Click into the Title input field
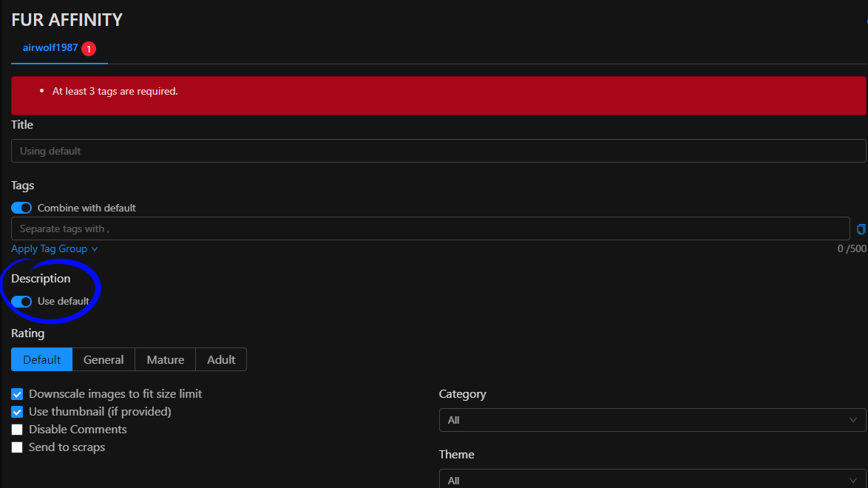The width and height of the screenshot is (868, 488). coord(438,151)
